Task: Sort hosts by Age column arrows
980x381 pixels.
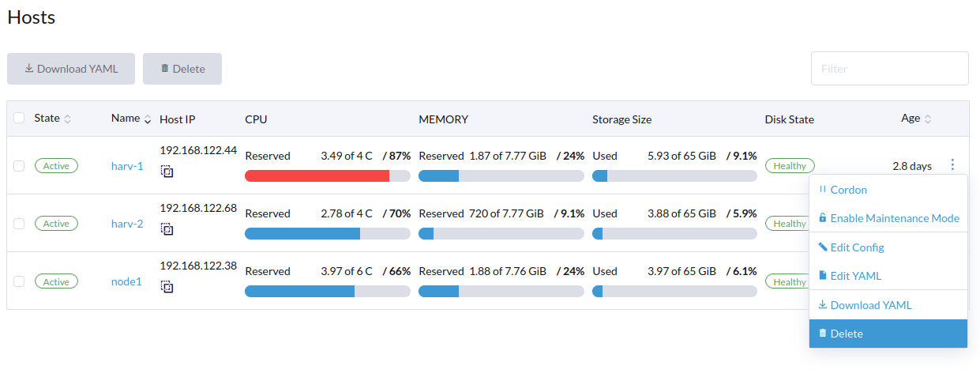Action: pyautogui.click(x=928, y=119)
